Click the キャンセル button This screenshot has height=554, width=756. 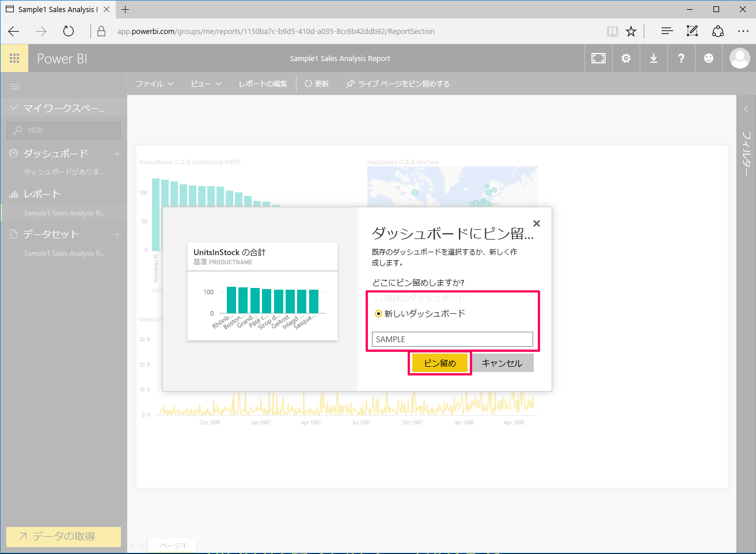502,363
